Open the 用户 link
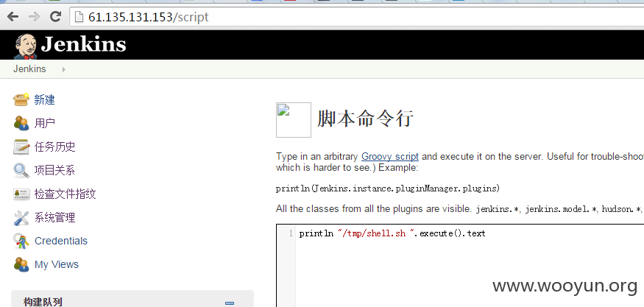Viewport: 644px width, 307px height. pyautogui.click(x=45, y=123)
